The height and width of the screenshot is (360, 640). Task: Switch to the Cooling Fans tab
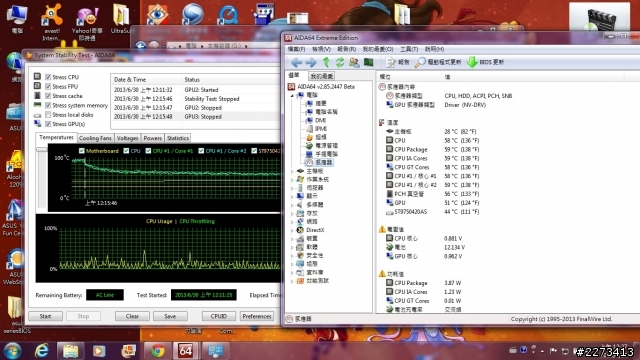95,138
